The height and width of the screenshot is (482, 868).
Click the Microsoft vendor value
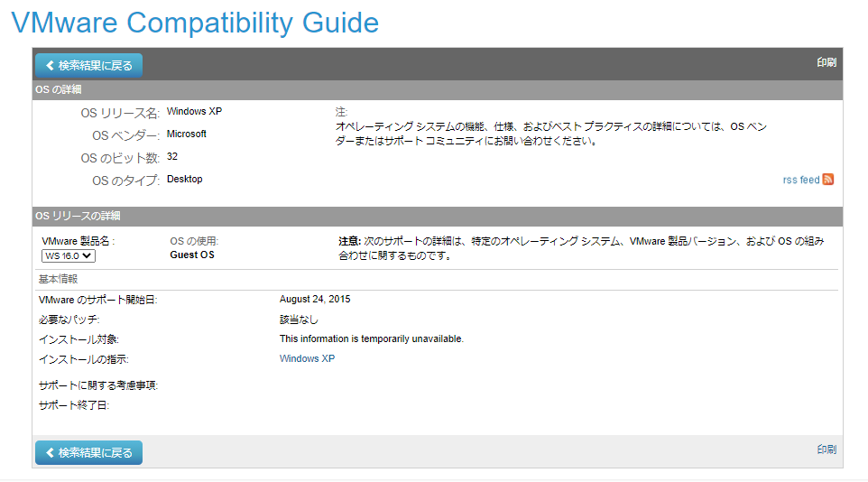(x=187, y=134)
